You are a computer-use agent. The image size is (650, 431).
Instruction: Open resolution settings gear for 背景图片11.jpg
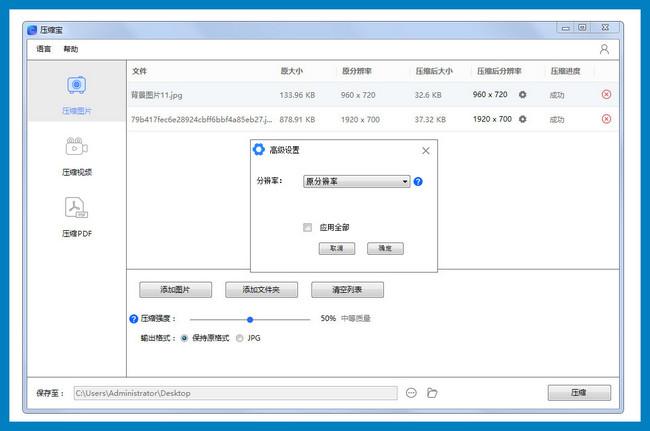point(522,94)
